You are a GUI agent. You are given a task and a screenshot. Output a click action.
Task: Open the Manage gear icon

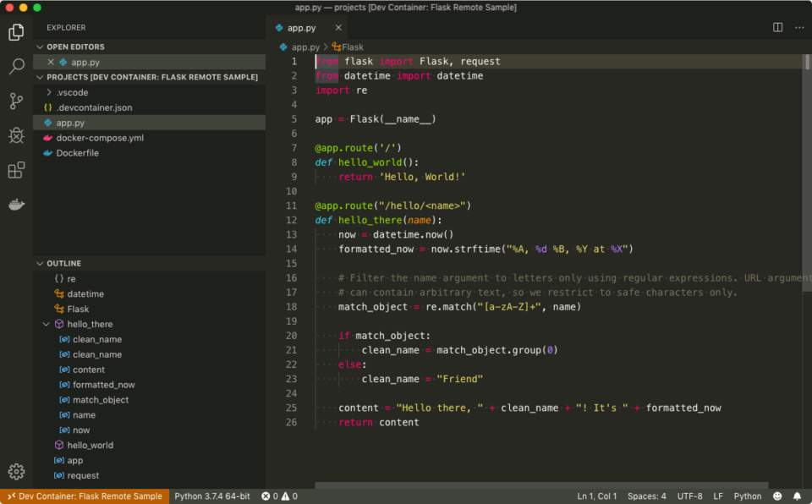click(x=16, y=471)
